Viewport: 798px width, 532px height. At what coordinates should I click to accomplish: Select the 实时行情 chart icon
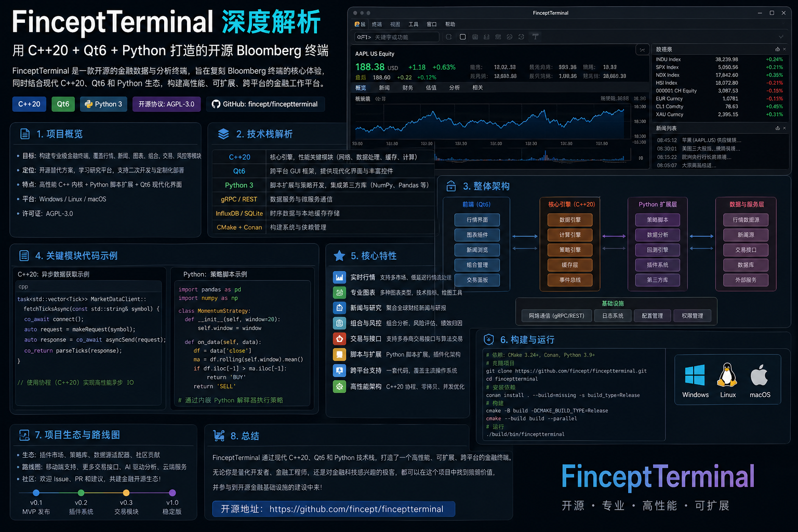[x=339, y=277]
